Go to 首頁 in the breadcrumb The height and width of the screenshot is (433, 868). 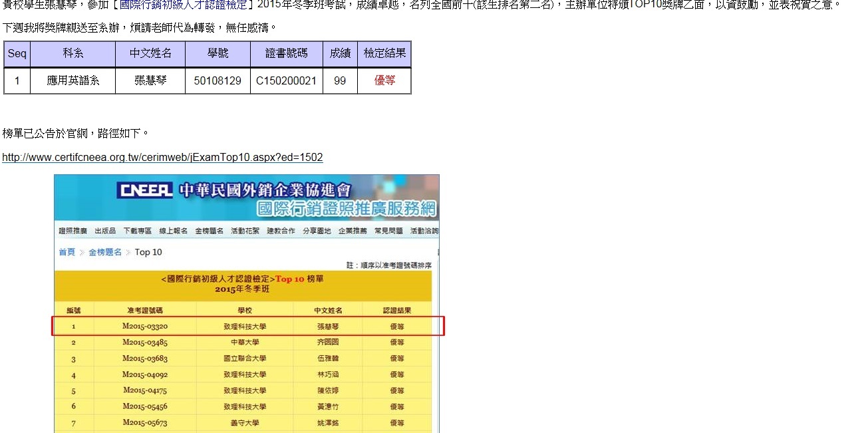[67, 252]
